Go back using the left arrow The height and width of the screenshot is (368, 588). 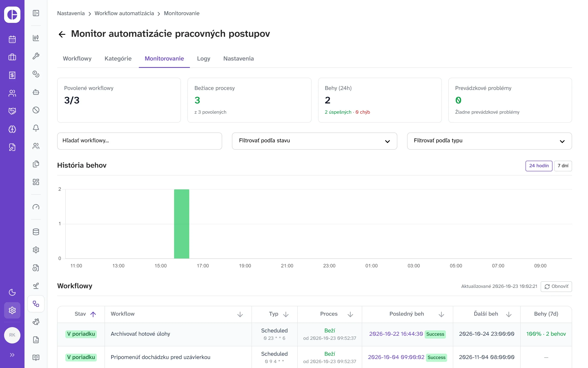pyautogui.click(x=62, y=34)
